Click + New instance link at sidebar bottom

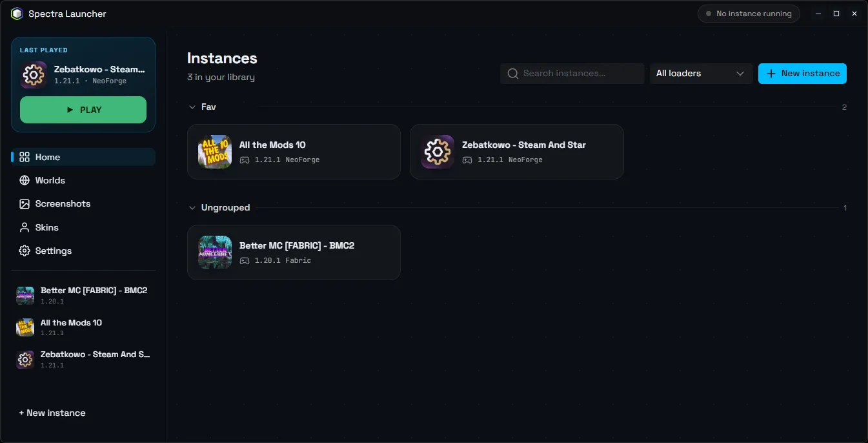(52, 413)
